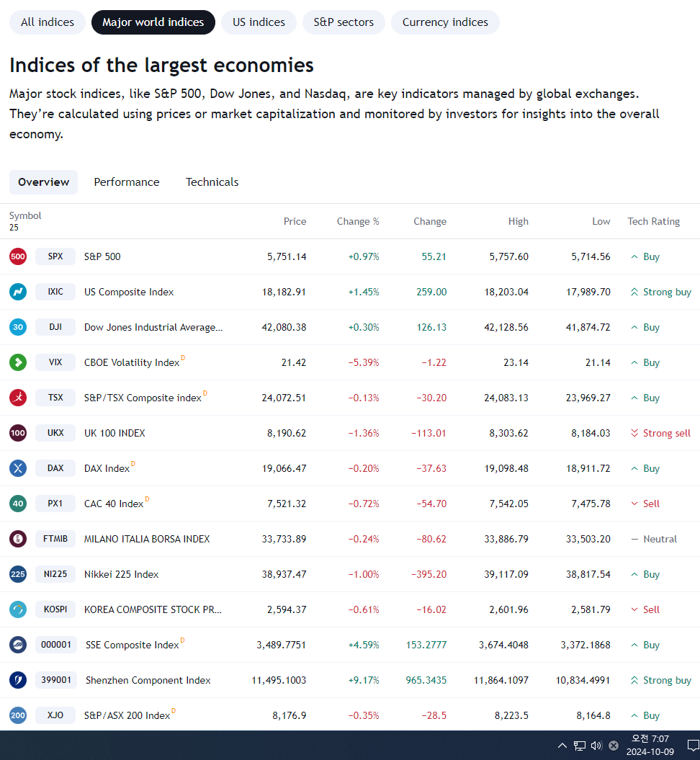Switch to Currency indices filter
This screenshot has height=760, width=700.
445,22
